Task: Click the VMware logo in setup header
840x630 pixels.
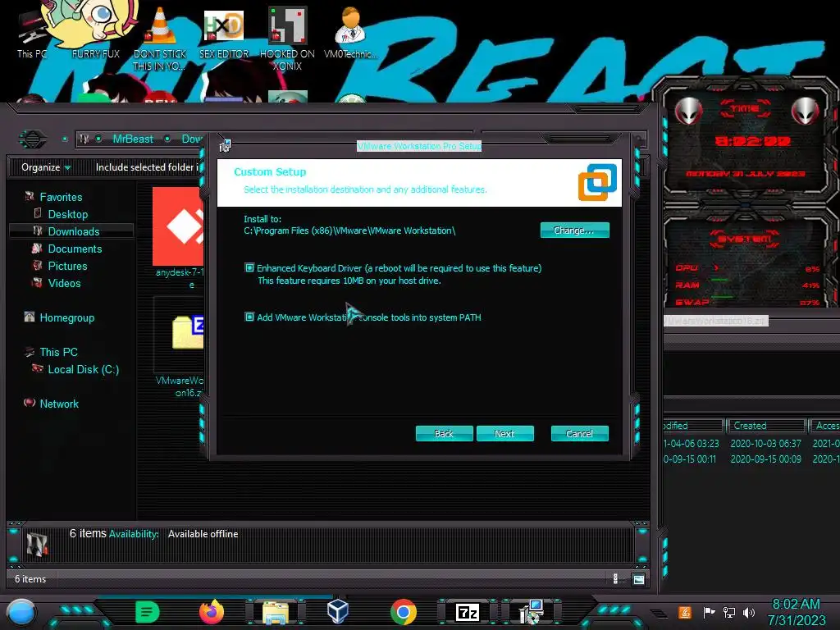Action: [597, 182]
